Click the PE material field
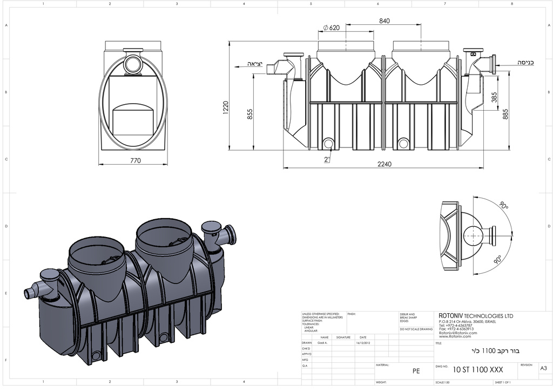Screen dimensions: 553x392 coord(416,371)
